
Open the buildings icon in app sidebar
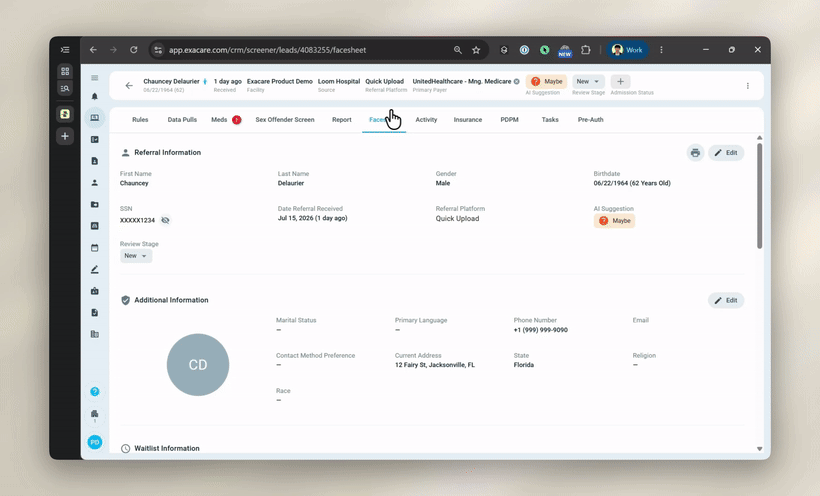point(95,334)
